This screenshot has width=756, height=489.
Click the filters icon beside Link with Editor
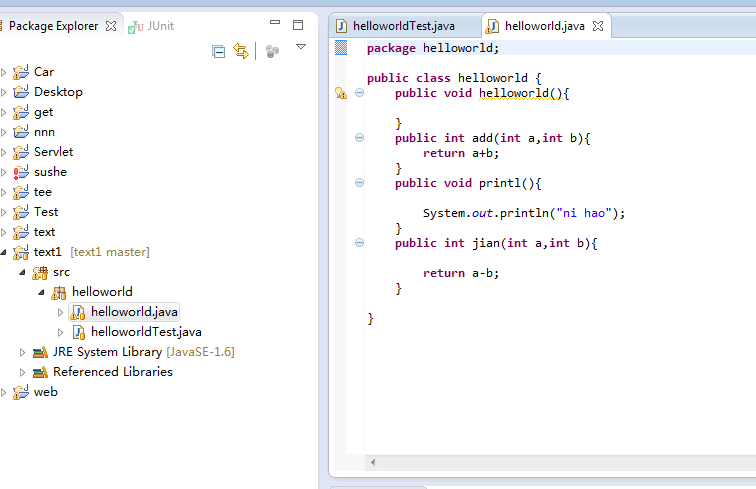[272, 51]
